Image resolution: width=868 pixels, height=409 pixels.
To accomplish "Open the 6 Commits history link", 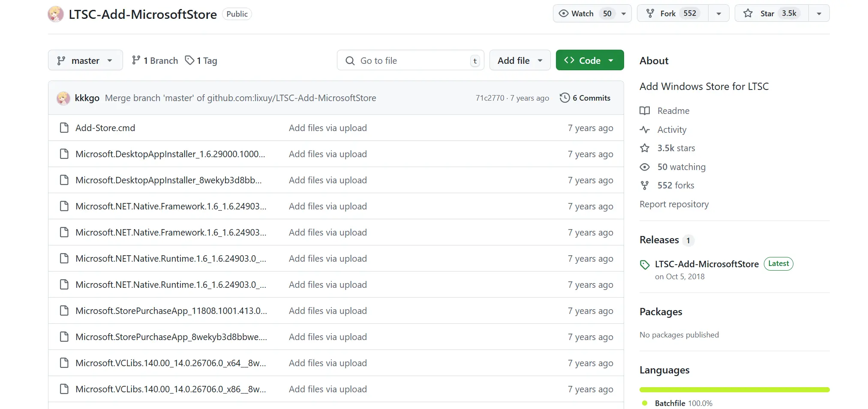I will tap(585, 98).
